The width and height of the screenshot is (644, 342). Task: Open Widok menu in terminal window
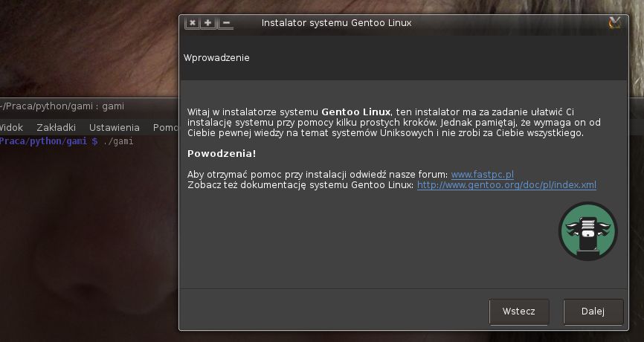point(11,128)
